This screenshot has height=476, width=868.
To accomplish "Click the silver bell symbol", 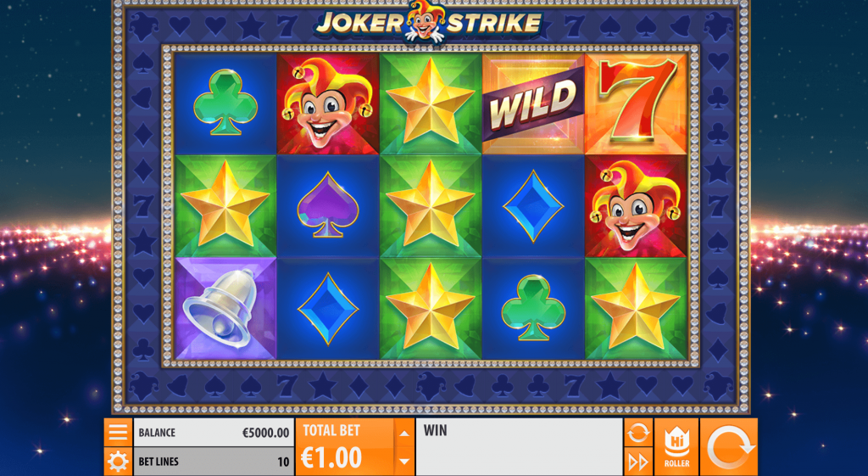I will pos(225,308).
